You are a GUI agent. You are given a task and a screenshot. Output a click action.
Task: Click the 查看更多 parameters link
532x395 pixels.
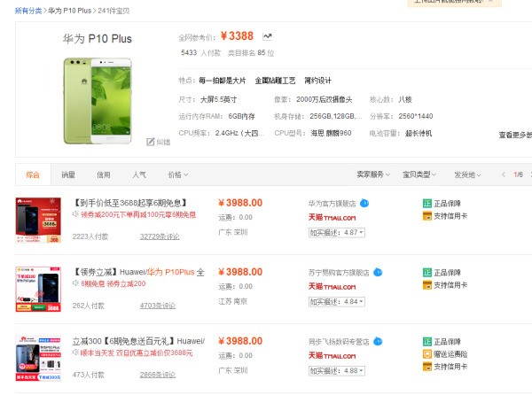pos(515,135)
